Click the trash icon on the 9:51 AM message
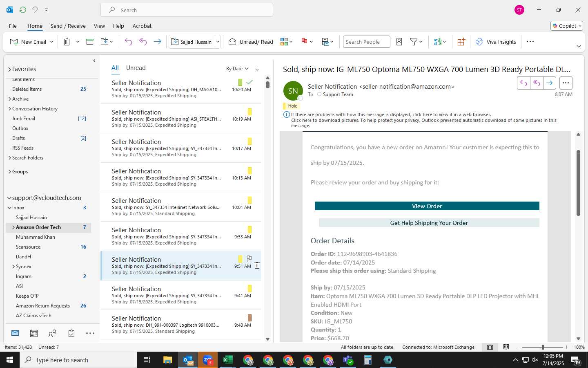Screen dimensions: 588x368 point(257,265)
